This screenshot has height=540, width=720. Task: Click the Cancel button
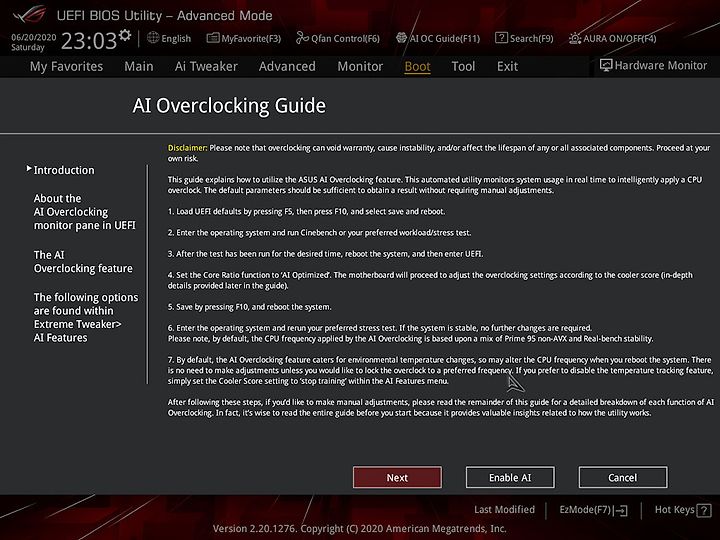(623, 478)
